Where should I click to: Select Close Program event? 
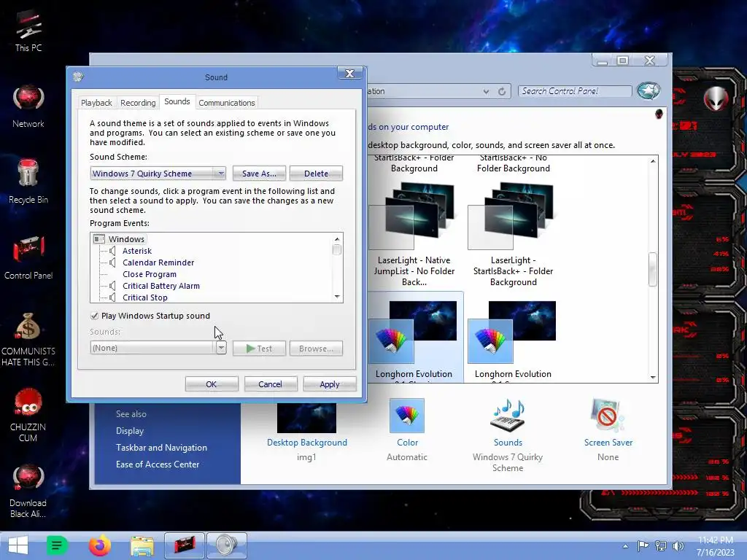point(150,274)
